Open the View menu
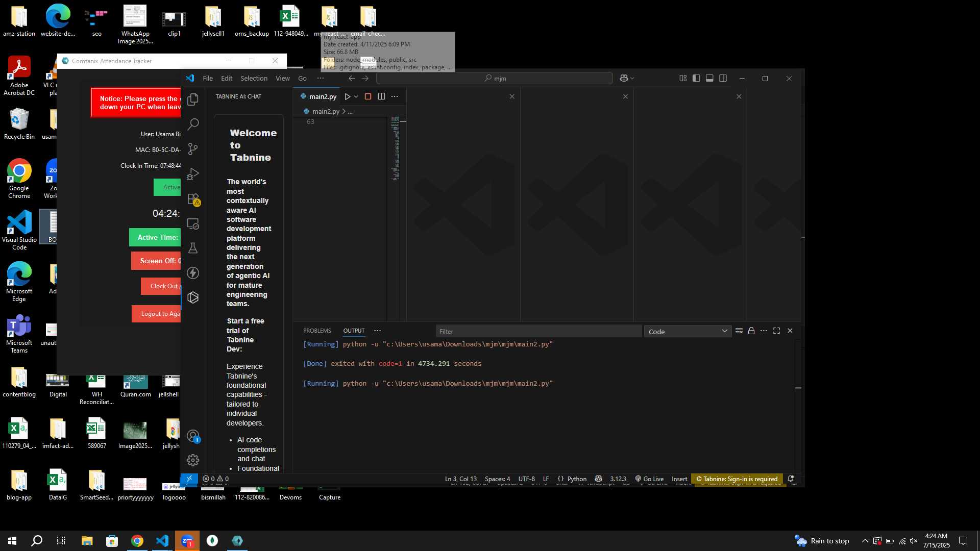The image size is (980, 551). [x=283, y=78]
